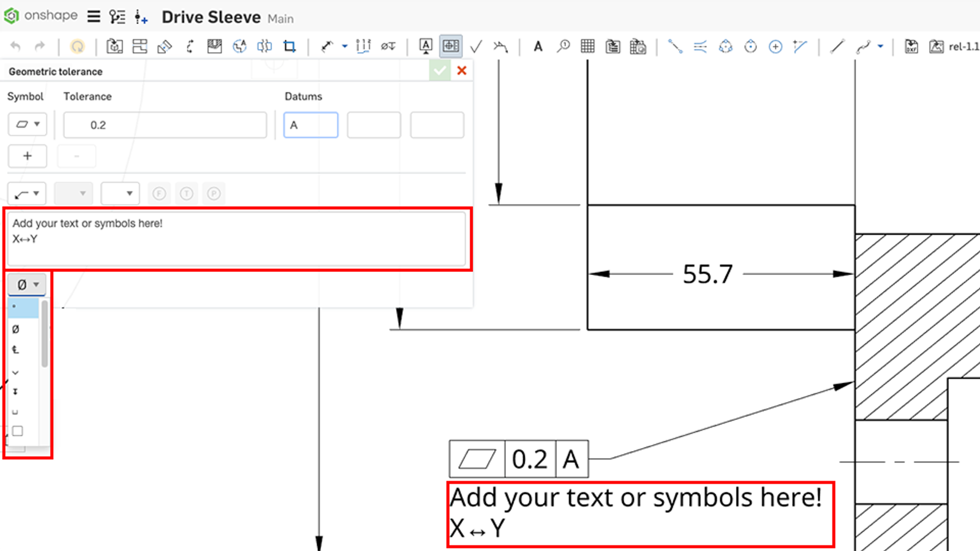The width and height of the screenshot is (980, 551).
Task: Open the leader style dropdown
Action: click(27, 194)
